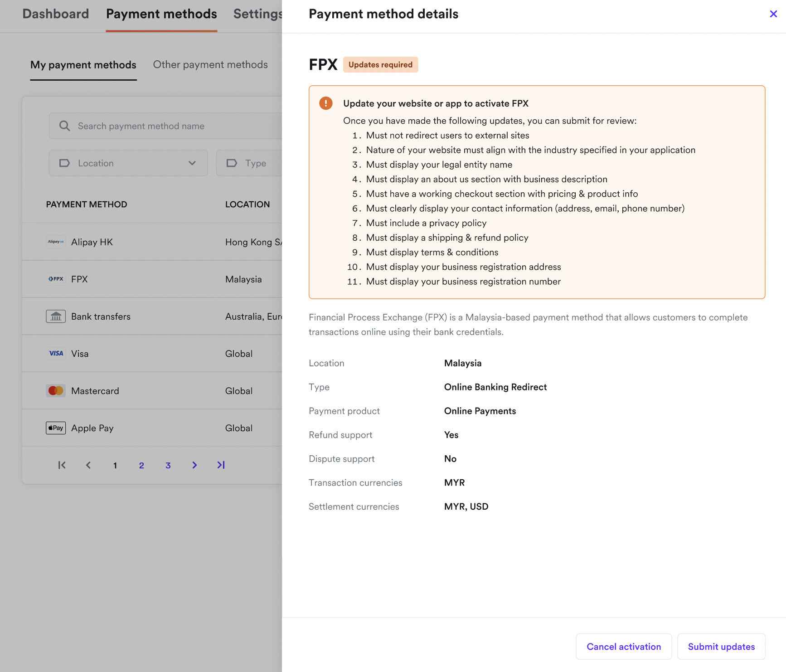786x672 pixels.
Task: Open the Other payment methods tab
Action: [210, 64]
